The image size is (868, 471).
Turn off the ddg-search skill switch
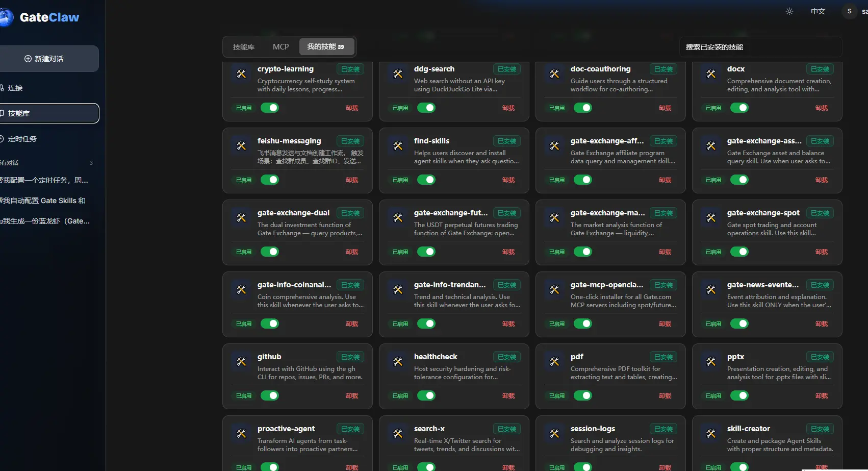pyautogui.click(x=426, y=108)
